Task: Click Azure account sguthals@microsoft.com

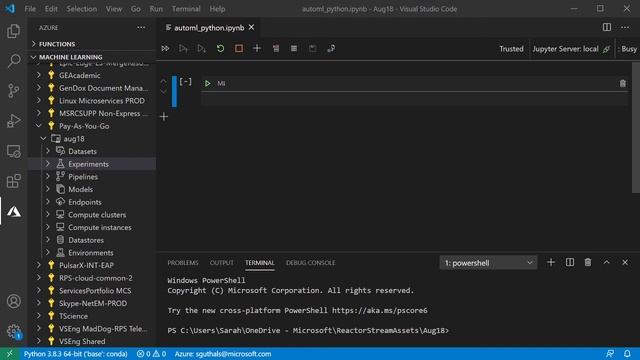Action: (223, 354)
